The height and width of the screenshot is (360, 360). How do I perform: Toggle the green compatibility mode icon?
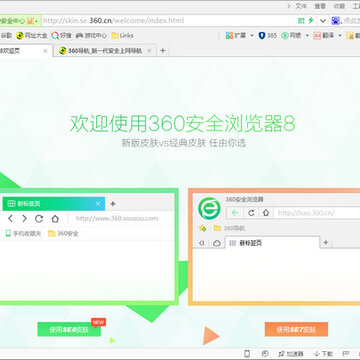pos(301,21)
